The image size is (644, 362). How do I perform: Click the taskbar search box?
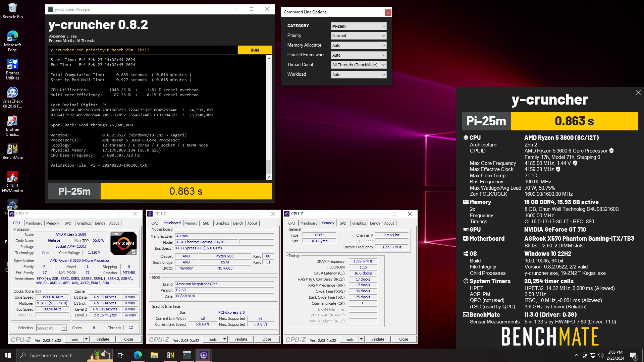pos(64,355)
